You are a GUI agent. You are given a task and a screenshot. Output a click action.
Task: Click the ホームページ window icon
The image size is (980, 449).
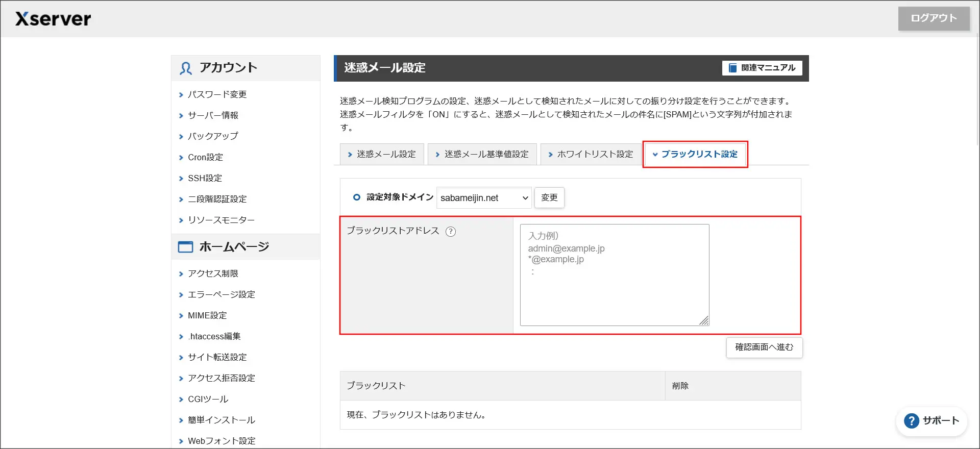(185, 247)
